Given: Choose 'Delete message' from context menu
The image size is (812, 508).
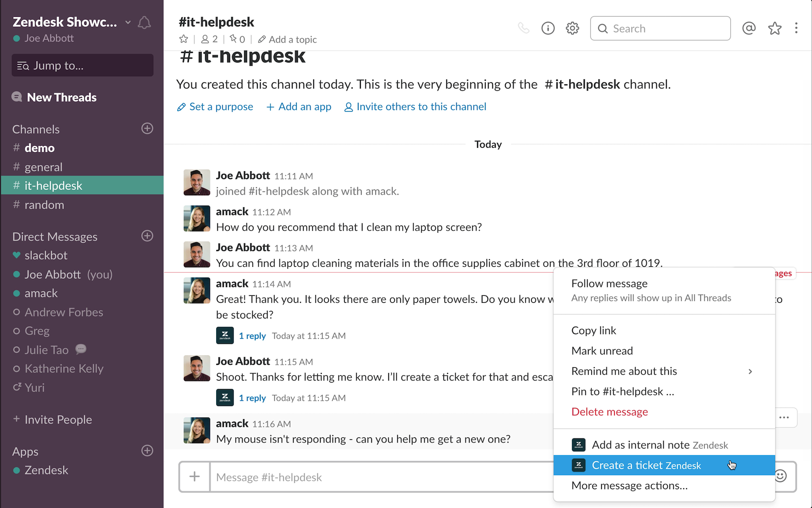Looking at the screenshot, I should [610, 412].
